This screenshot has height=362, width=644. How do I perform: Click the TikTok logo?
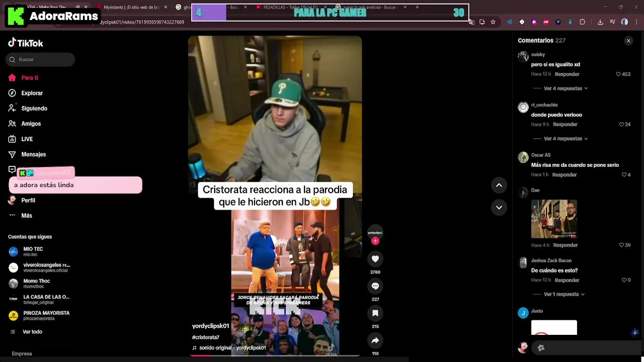tap(26, 43)
